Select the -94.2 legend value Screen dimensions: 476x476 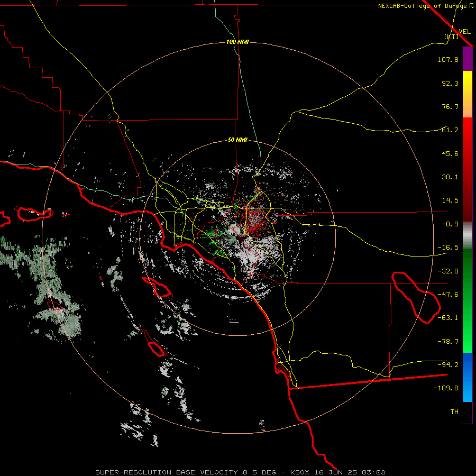point(448,364)
